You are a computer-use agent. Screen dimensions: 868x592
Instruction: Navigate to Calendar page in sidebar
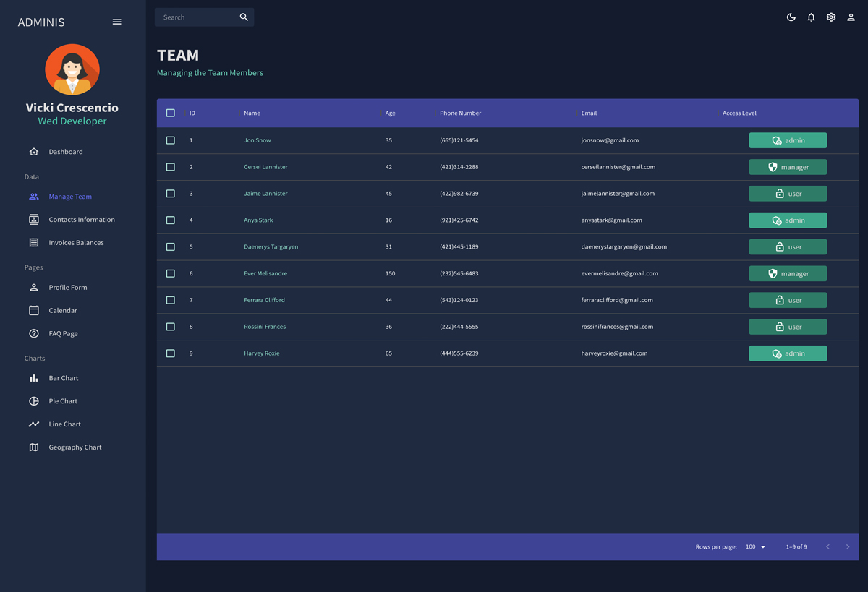[63, 311]
